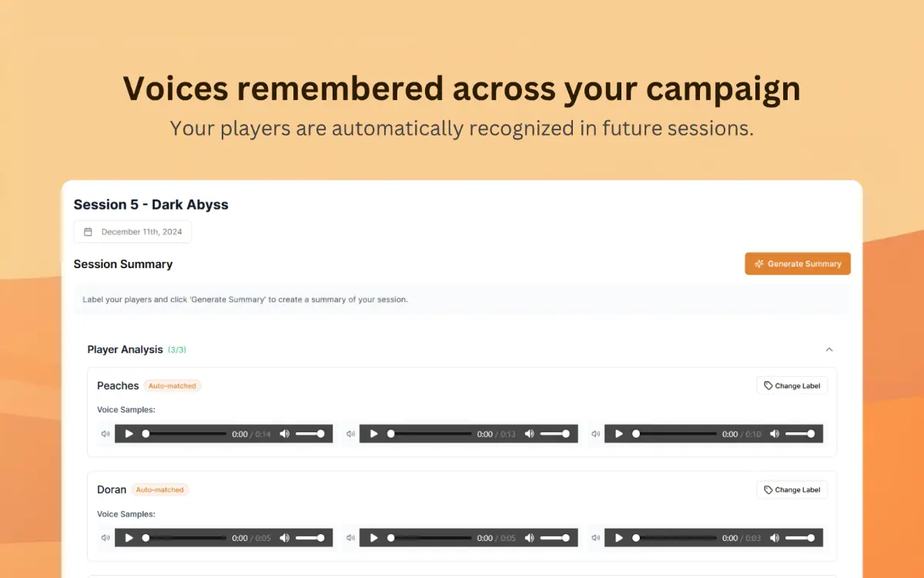Image resolution: width=924 pixels, height=578 pixels.
Task: Open the December 11th, 2024 date picker
Action: click(132, 232)
